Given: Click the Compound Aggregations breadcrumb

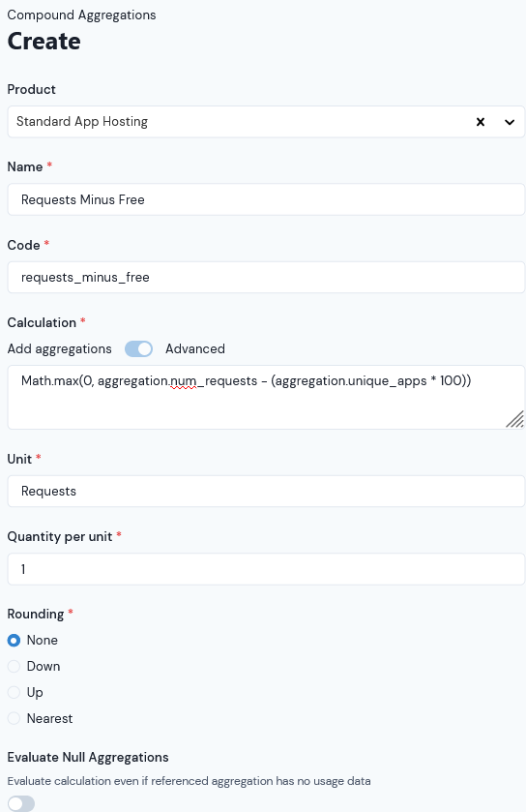Looking at the screenshot, I should pyautogui.click(x=82, y=15).
